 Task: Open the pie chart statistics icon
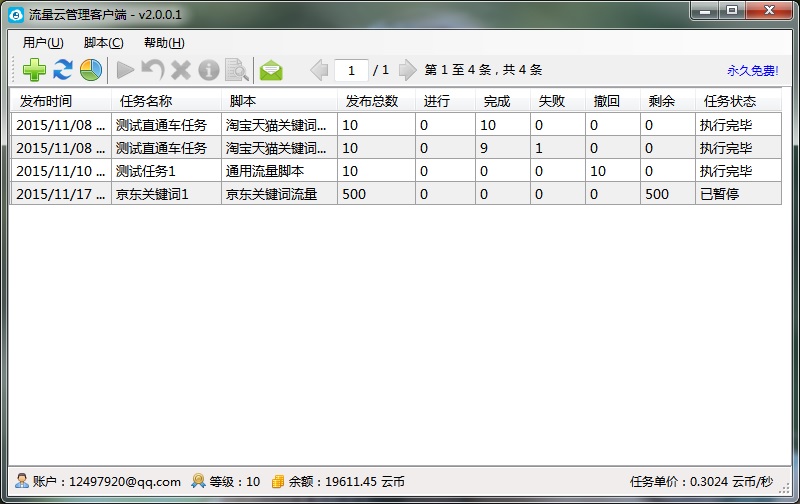[91, 70]
